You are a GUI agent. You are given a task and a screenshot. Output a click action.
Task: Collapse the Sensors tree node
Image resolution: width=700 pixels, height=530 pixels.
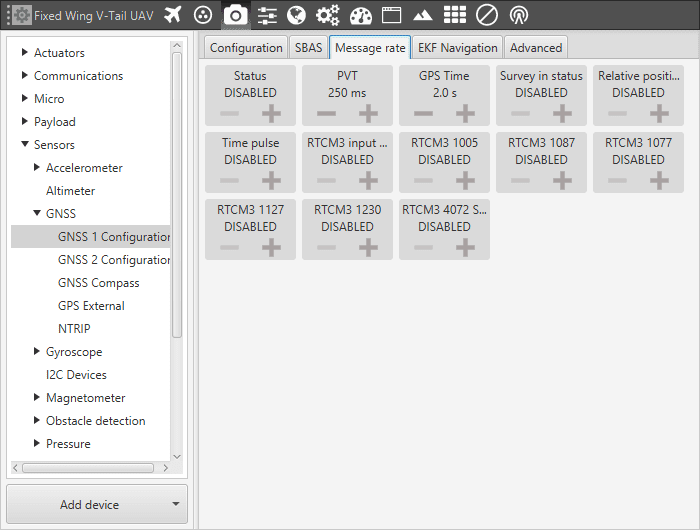click(x=25, y=144)
